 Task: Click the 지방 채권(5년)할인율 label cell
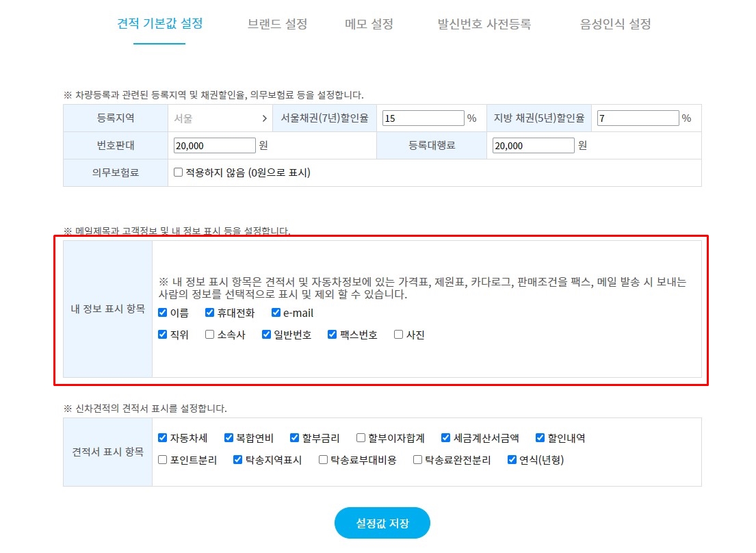pos(539,118)
